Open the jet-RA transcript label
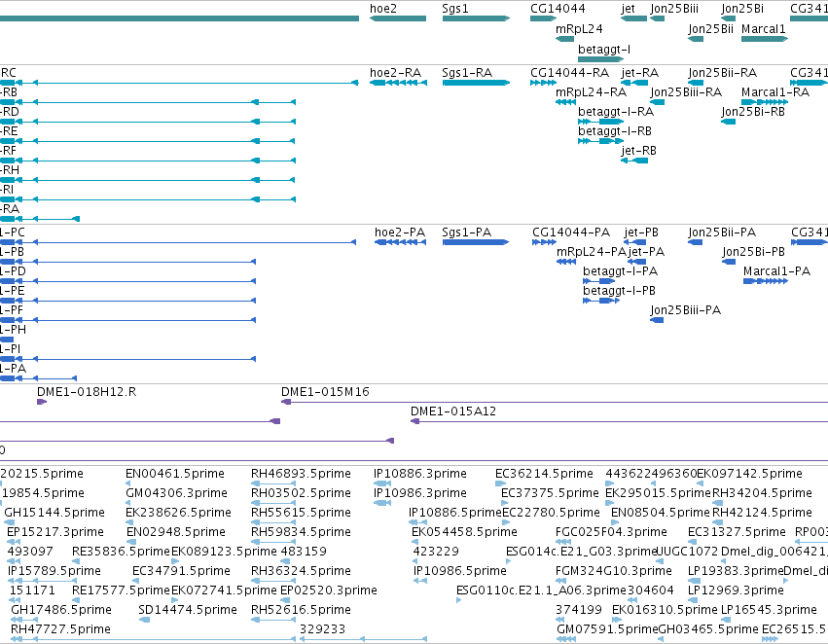This screenshot has width=828, height=644. pos(640,73)
